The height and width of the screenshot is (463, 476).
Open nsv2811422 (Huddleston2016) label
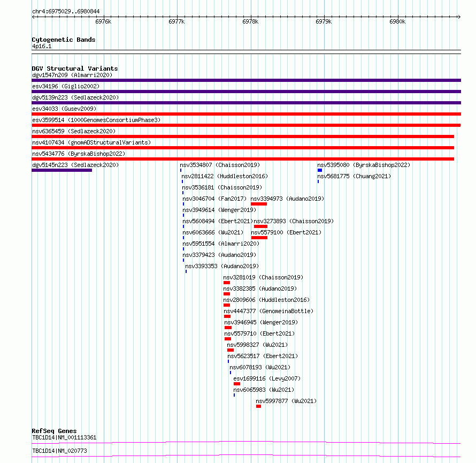pos(225,176)
